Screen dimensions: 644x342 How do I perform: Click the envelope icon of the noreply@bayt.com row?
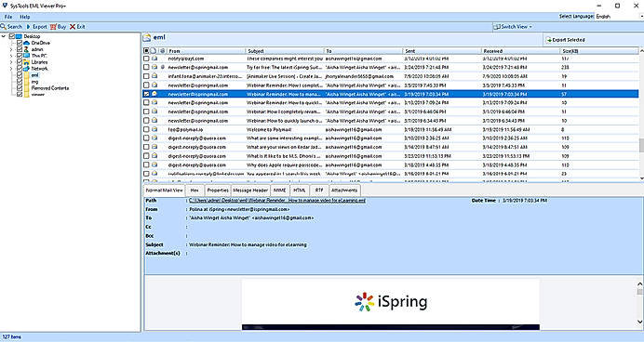point(154,59)
